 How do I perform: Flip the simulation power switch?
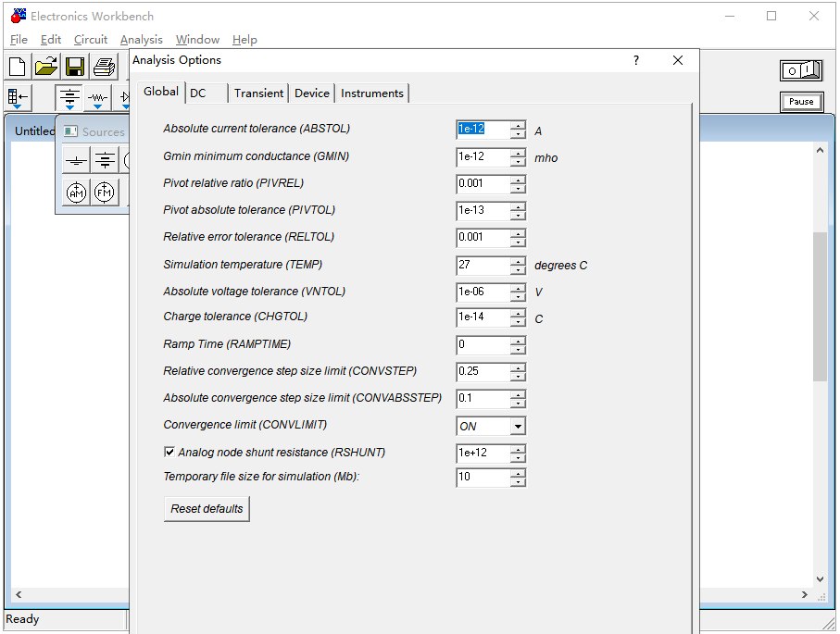800,70
